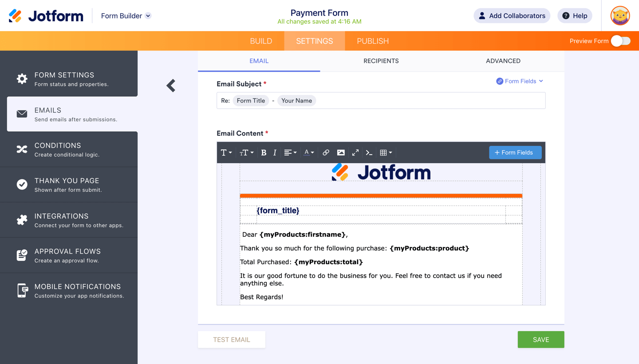Expand the editor to fullscreen

[355, 153]
